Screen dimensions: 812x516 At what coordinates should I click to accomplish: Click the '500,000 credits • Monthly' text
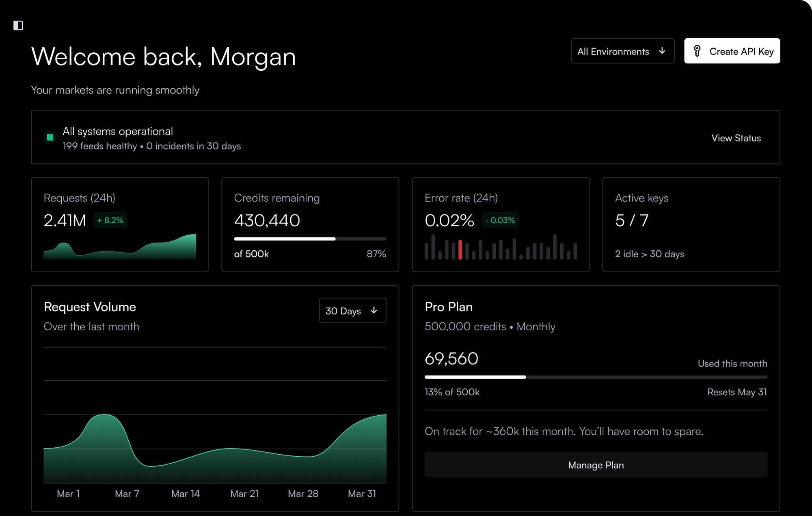click(x=490, y=327)
